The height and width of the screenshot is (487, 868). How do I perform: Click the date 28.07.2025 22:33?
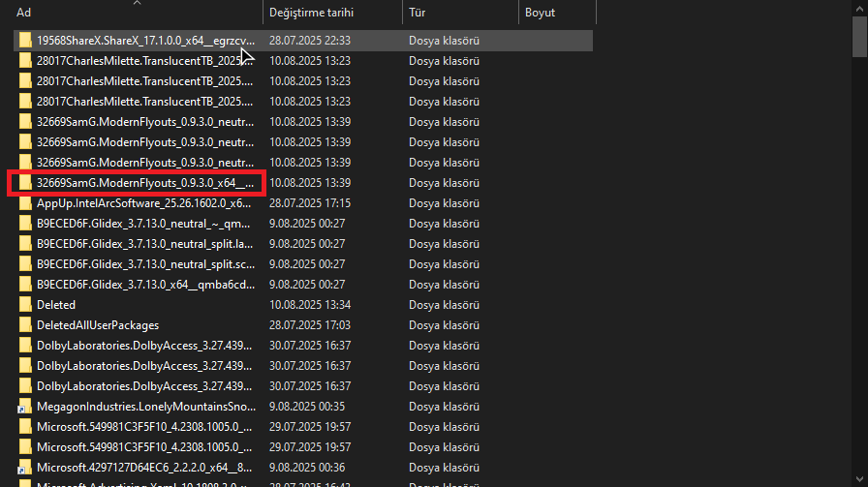310,41
